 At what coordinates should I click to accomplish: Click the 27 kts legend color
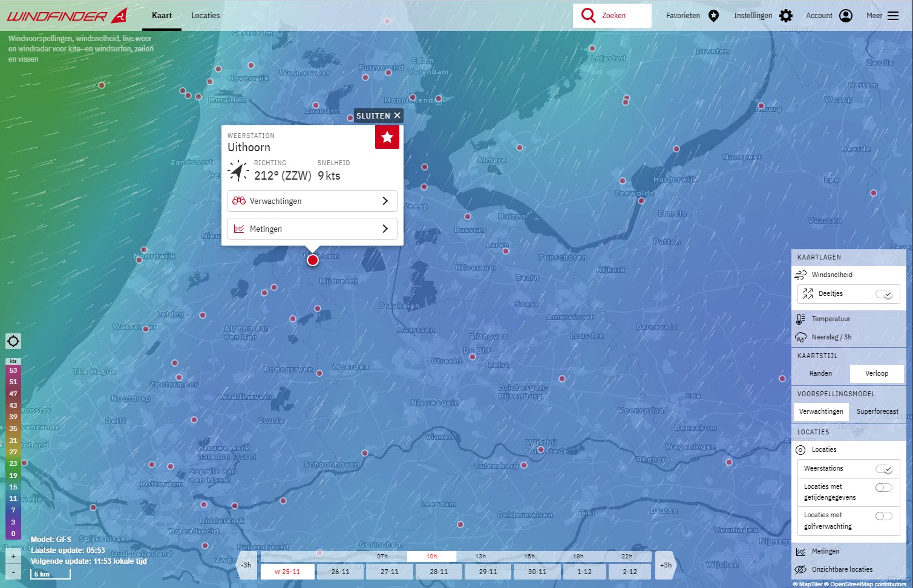tap(13, 452)
